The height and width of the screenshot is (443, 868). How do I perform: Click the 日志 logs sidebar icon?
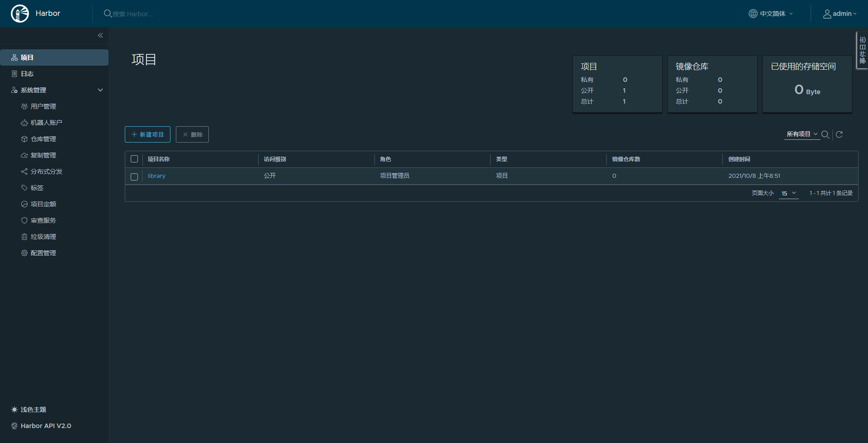pyautogui.click(x=14, y=74)
